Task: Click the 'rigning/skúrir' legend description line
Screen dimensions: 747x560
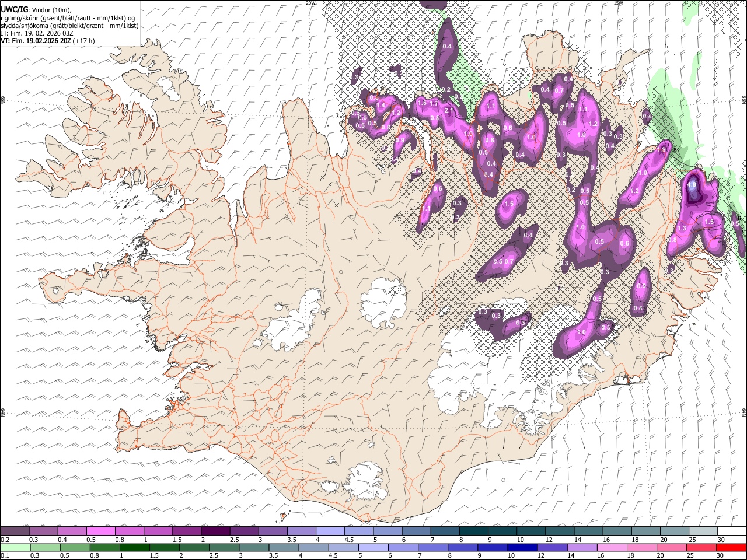Action: click(x=68, y=18)
